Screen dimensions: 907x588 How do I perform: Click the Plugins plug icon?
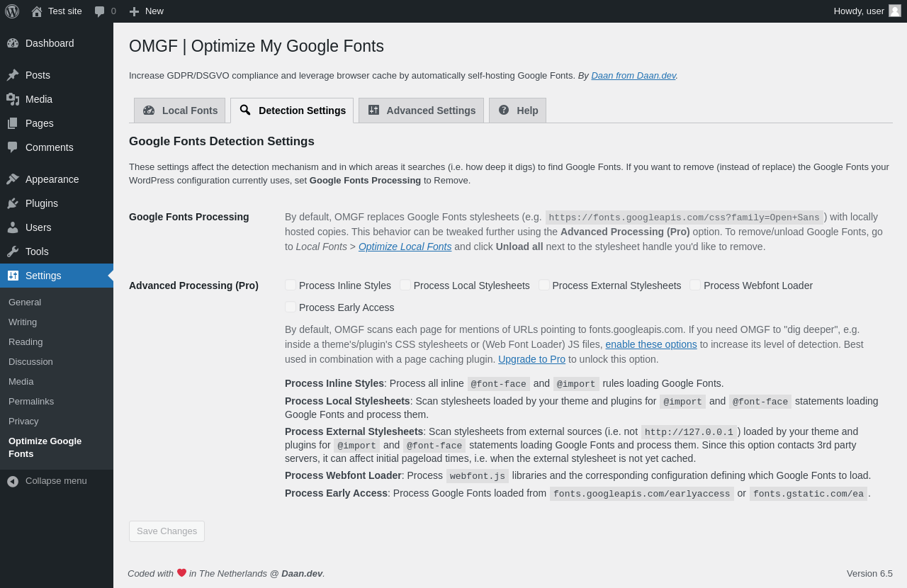pyautogui.click(x=13, y=203)
